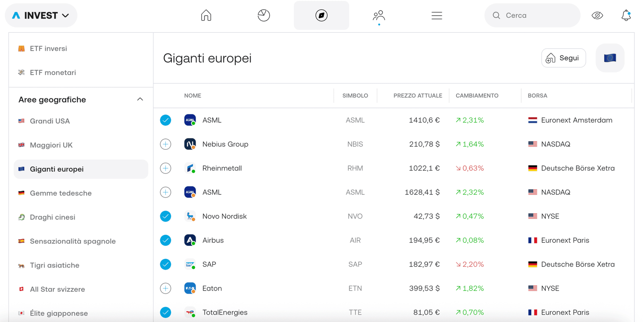The image size is (644, 322).
Task: Add Rheinmetall to watchlist
Action: (165, 168)
